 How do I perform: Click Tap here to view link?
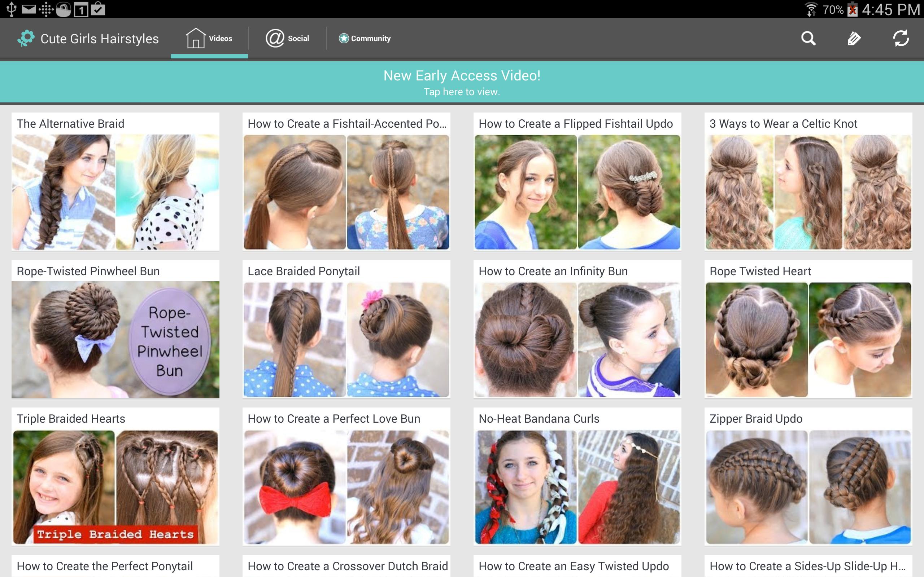point(462,92)
